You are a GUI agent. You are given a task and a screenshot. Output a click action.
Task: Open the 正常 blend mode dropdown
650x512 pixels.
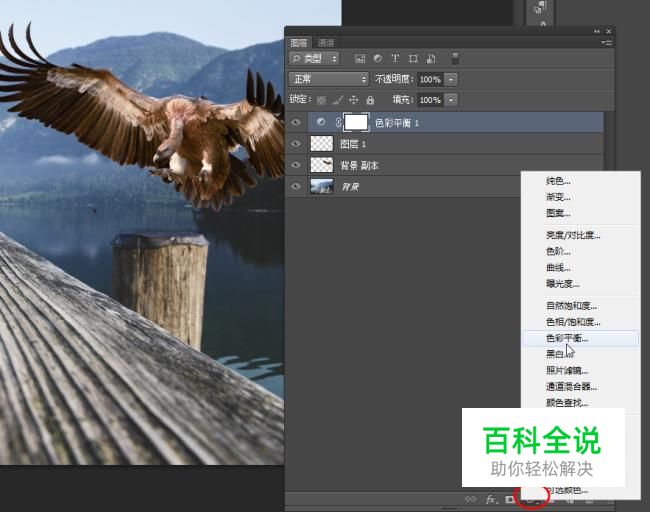click(328, 79)
